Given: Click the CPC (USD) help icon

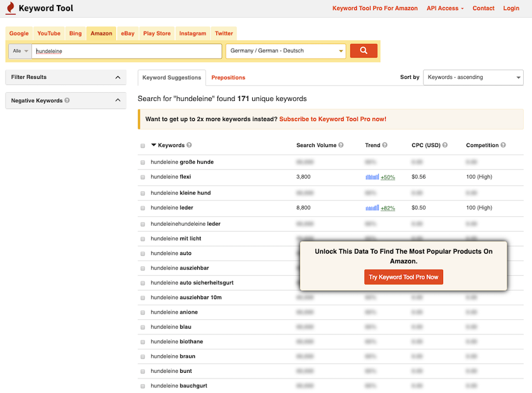Looking at the screenshot, I should (445, 146).
